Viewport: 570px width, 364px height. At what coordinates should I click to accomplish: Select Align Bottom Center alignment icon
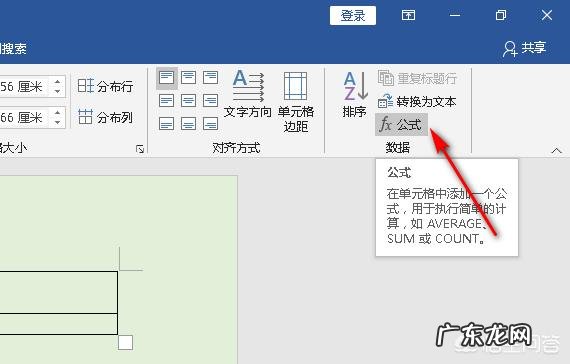point(189,124)
